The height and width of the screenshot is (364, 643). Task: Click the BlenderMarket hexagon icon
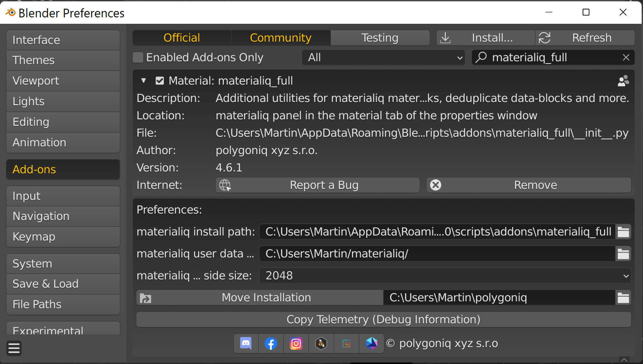click(321, 343)
